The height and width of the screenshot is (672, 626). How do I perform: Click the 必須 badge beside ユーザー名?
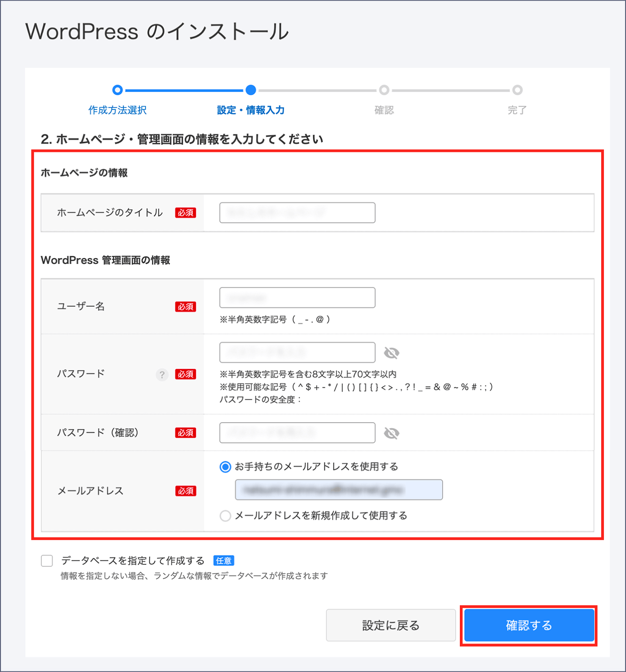click(x=185, y=307)
